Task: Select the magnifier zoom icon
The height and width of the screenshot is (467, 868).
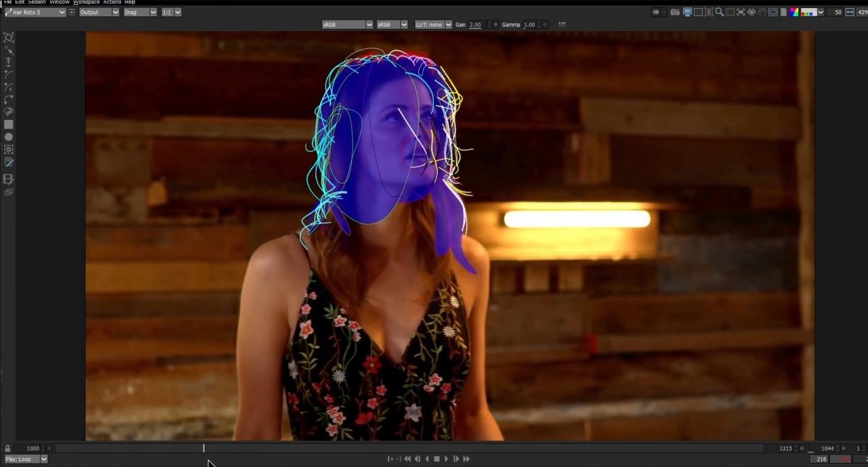Action: pos(719,12)
